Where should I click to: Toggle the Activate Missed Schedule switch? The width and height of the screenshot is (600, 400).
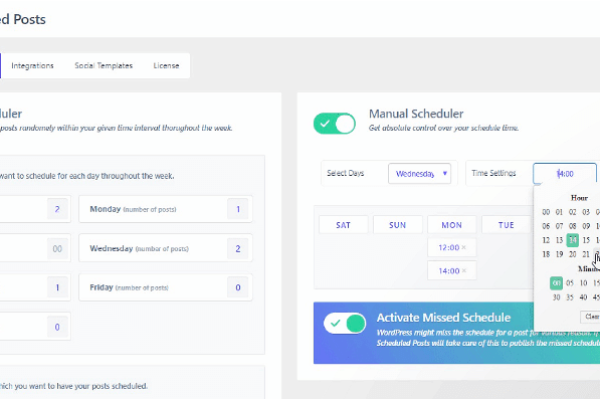[346, 324]
